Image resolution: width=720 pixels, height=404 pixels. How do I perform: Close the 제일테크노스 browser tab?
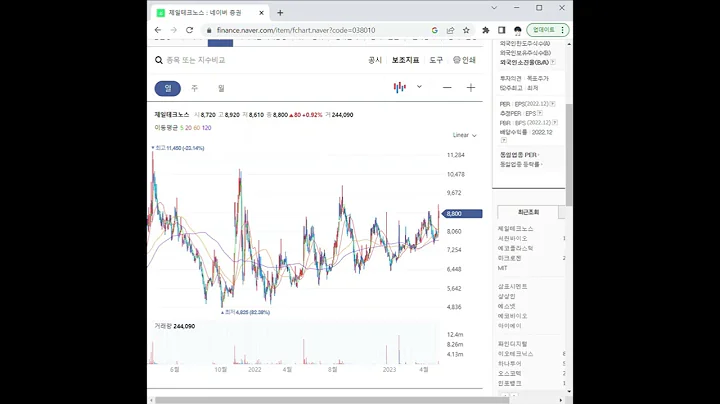pos(261,13)
